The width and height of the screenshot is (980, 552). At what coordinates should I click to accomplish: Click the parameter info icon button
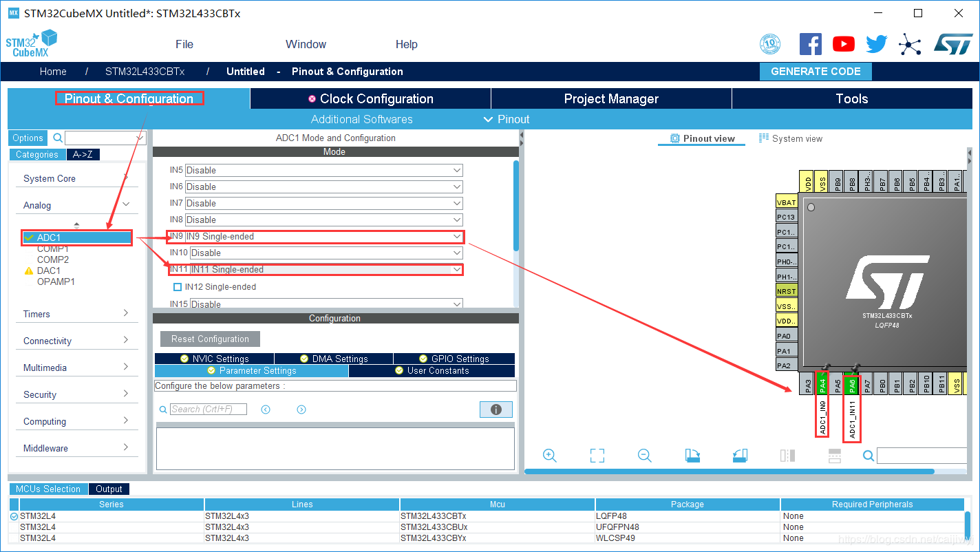496,410
